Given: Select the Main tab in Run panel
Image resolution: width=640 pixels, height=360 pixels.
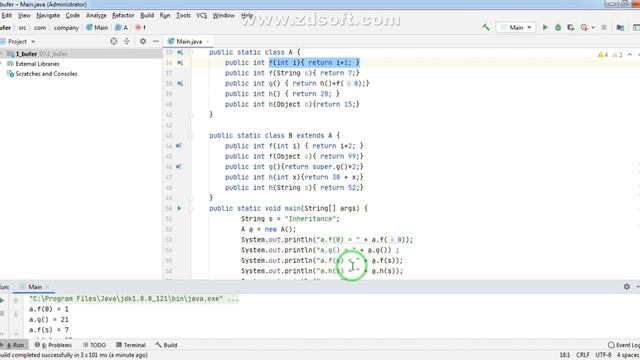Looking at the screenshot, I should point(32,287).
